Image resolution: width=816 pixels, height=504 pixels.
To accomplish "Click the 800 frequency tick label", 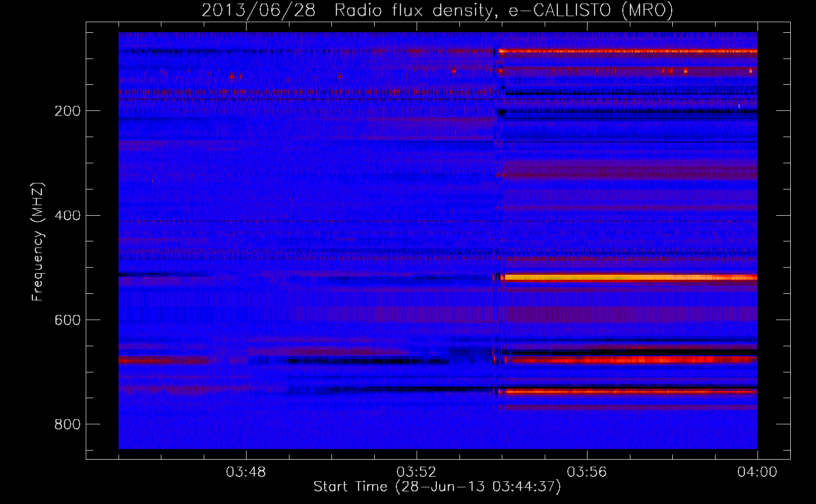I will click(67, 425).
